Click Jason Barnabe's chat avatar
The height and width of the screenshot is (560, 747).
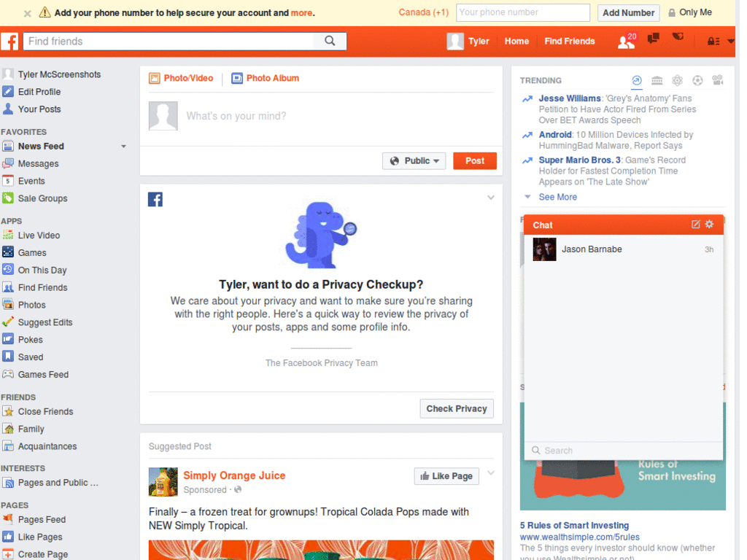click(544, 249)
